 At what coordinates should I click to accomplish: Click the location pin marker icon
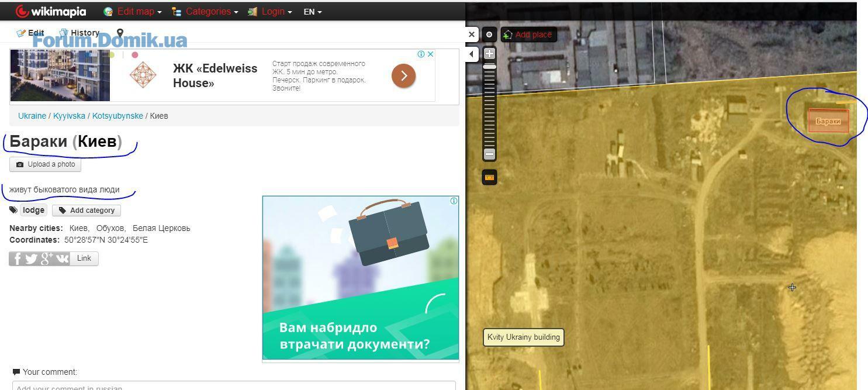(120, 33)
